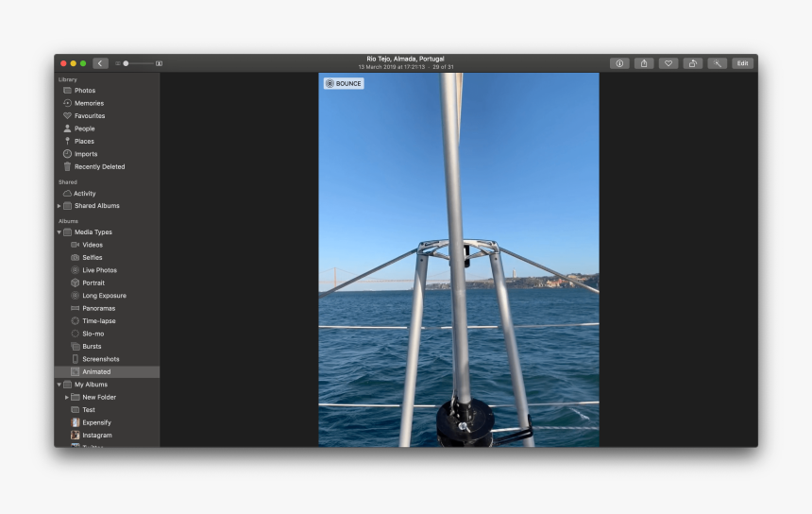Open Screenshots album
812x514 pixels.
pos(107,359)
